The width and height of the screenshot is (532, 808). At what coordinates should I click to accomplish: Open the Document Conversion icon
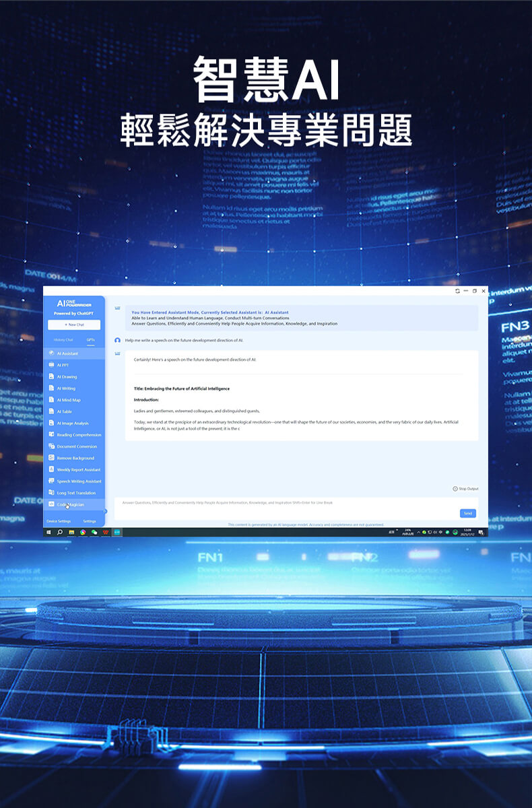(51, 446)
